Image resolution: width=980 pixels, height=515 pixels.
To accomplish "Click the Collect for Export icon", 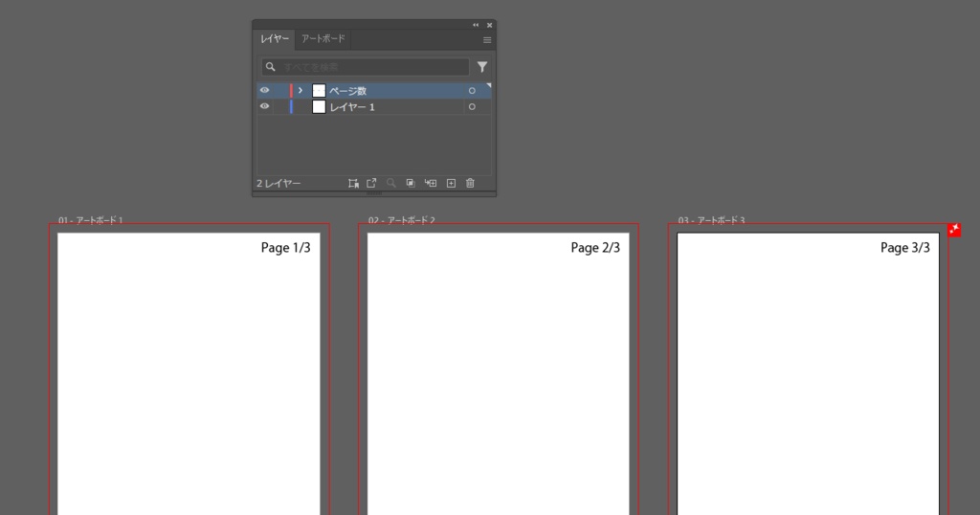I will 371,183.
